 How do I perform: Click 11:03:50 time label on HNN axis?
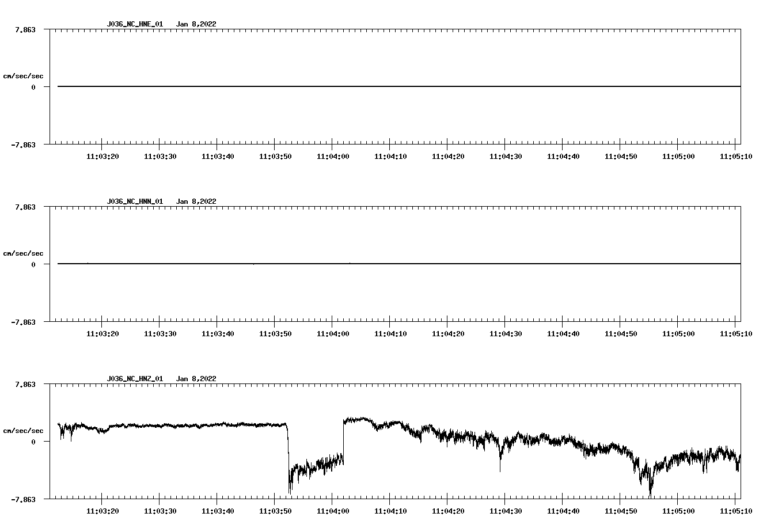(x=275, y=333)
